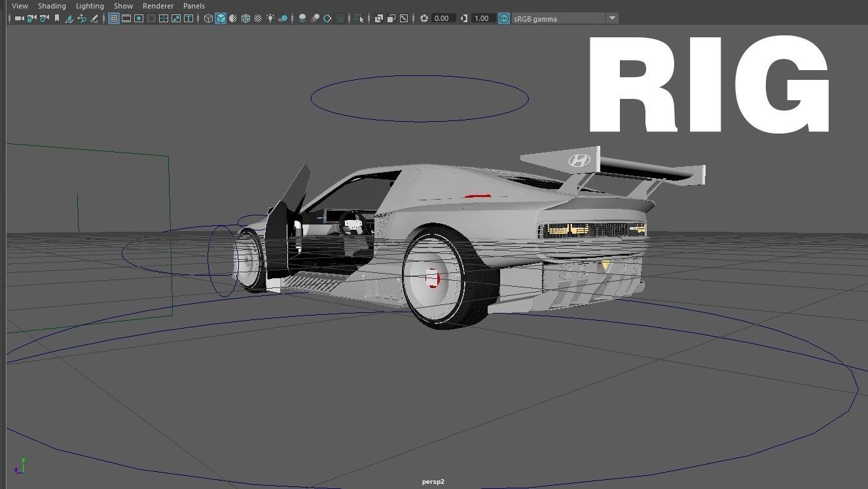868x489 pixels.
Task: Toggle X-Ray Active Components
Action: point(391,18)
